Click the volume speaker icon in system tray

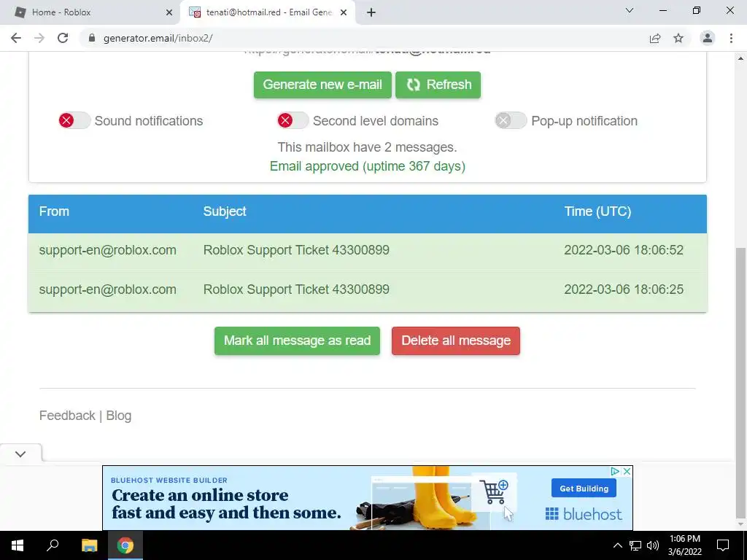pos(653,545)
